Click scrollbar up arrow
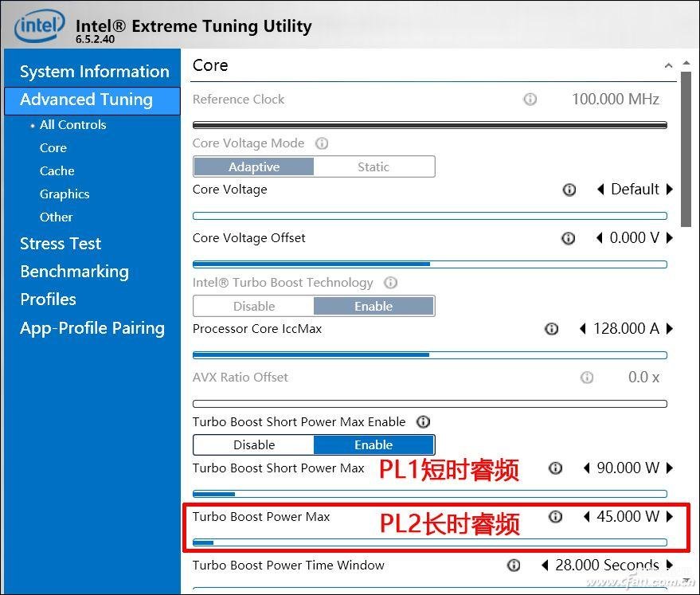Image resolution: width=700 pixels, height=595 pixels. coord(686,64)
